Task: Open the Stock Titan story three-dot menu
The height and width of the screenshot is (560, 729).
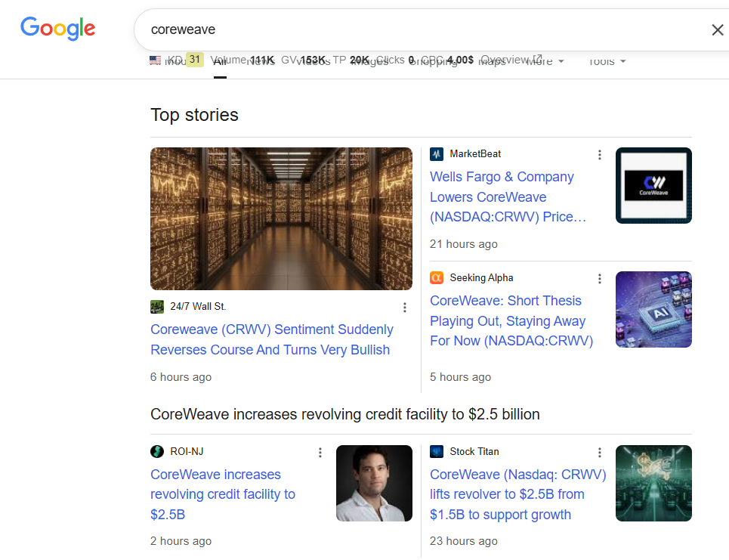Action: [x=600, y=452]
